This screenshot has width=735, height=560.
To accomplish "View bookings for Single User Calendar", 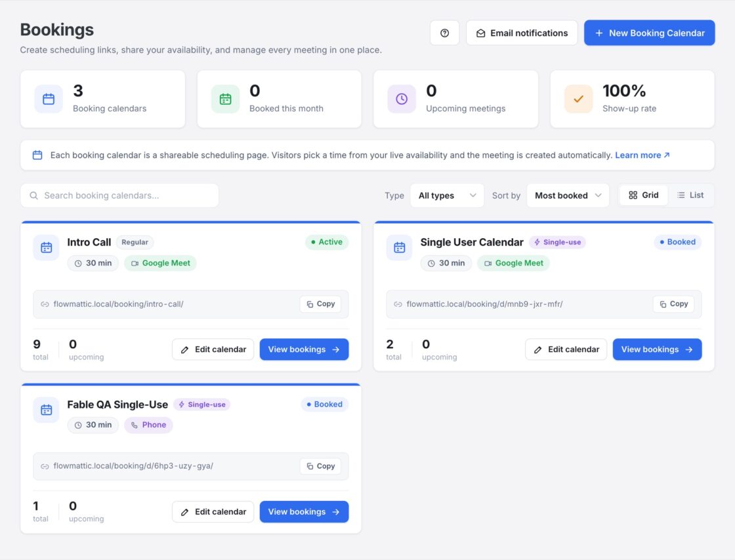I will (657, 350).
